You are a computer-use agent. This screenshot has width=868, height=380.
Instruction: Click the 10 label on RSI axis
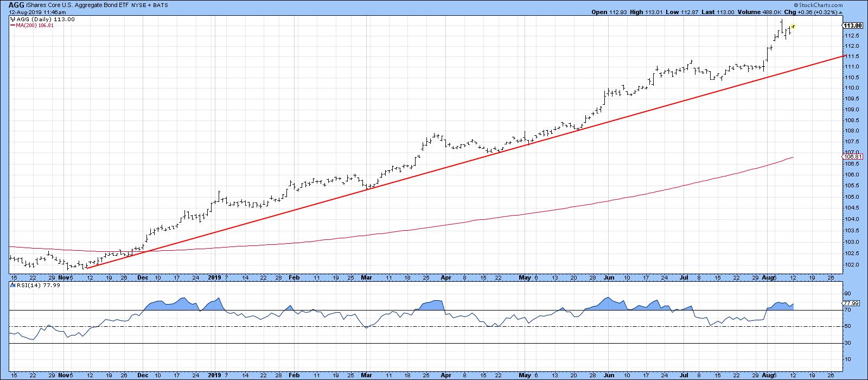[848, 359]
